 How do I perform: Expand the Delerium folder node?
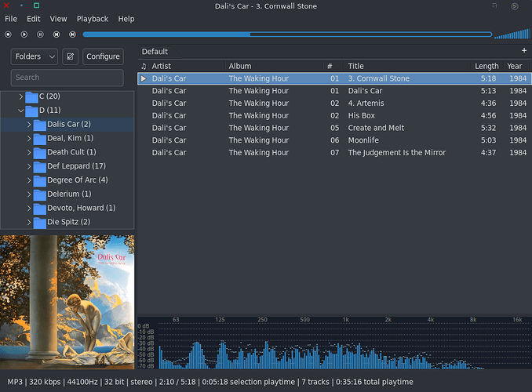tap(29, 194)
